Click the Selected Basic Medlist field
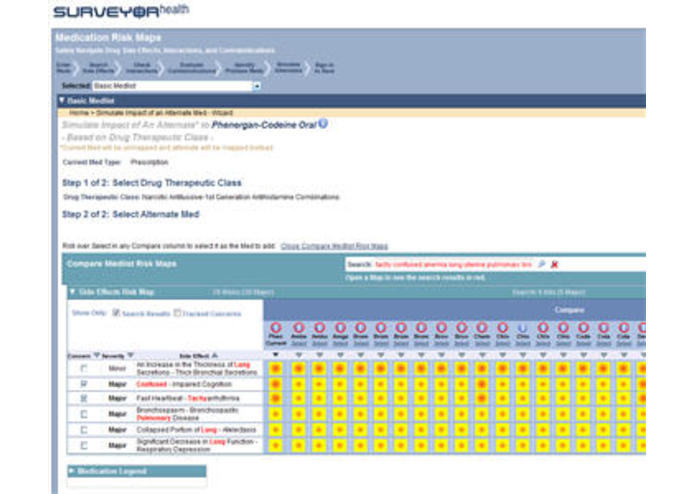Image resolution: width=695 pixels, height=494 pixels. click(x=172, y=86)
